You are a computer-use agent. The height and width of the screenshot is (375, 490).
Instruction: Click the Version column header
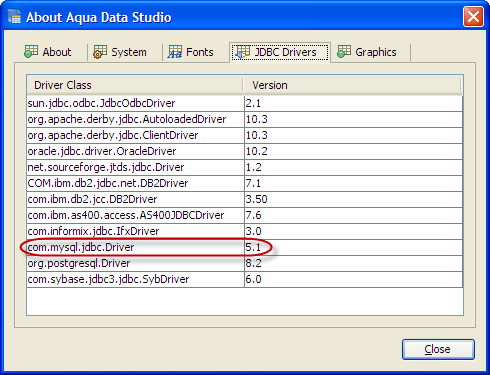point(352,85)
